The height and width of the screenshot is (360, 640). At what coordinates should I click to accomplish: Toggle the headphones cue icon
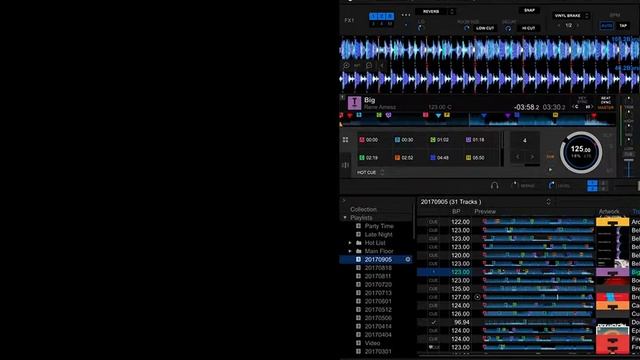494,185
